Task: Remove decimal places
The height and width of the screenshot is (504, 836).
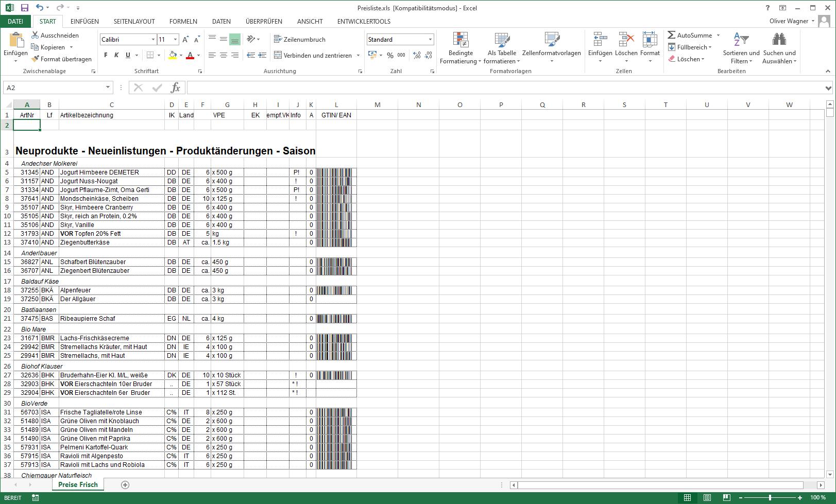Action: [x=428, y=55]
